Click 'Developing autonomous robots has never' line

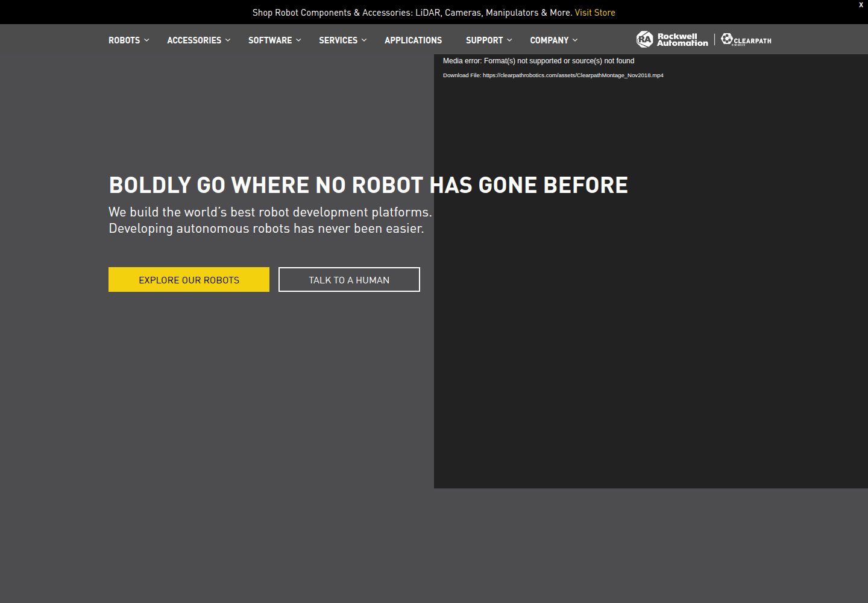[266, 229]
